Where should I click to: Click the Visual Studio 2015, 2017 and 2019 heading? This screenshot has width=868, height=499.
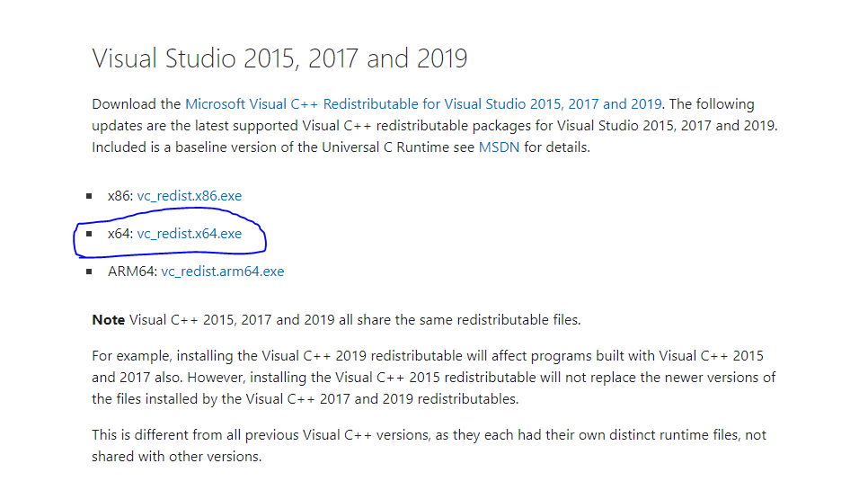coord(279,59)
